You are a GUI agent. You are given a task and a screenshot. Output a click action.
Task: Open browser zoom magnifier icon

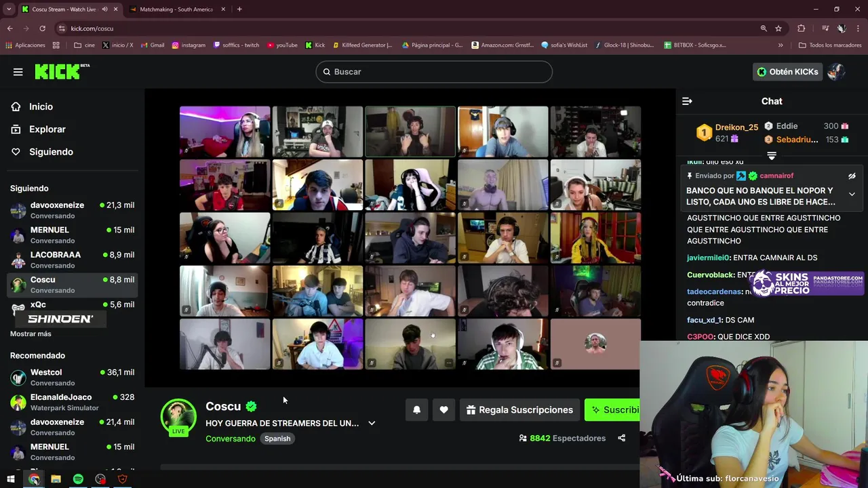pos(764,28)
